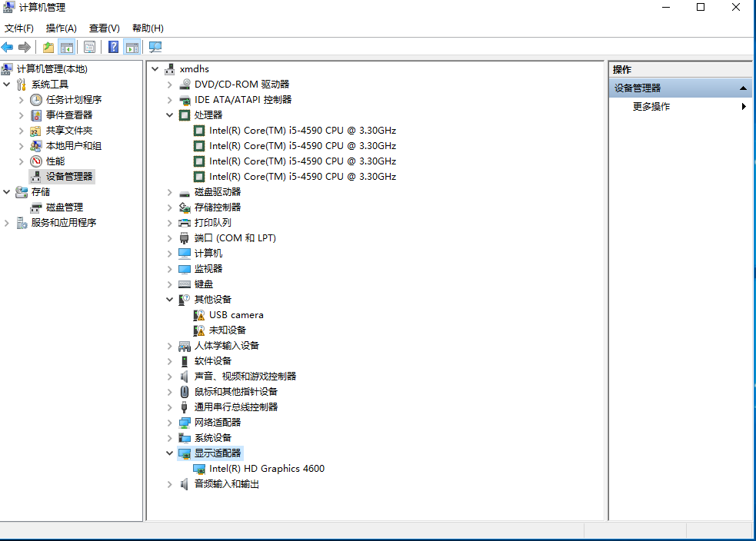Expand the 网络适配器 category
Viewport: 756px width, 541px height.
[170, 423]
